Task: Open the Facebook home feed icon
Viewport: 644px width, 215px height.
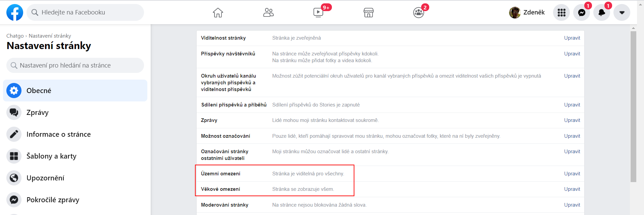Action: point(218,13)
